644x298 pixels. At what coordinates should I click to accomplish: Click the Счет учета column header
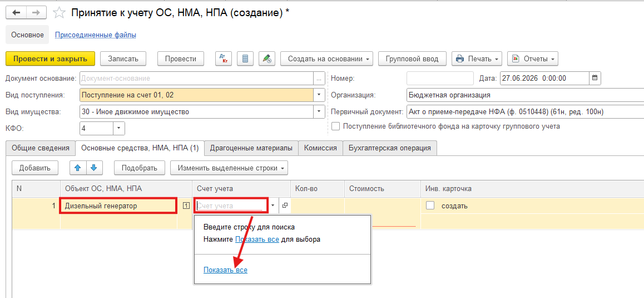click(241, 188)
